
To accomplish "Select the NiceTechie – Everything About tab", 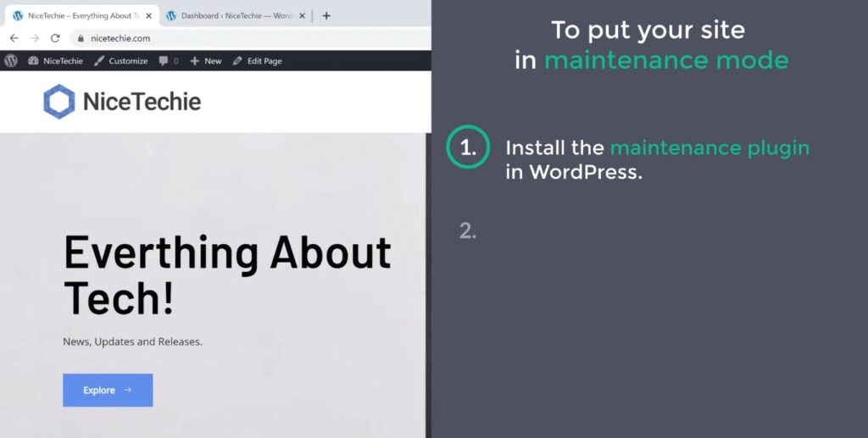I will pos(82,16).
